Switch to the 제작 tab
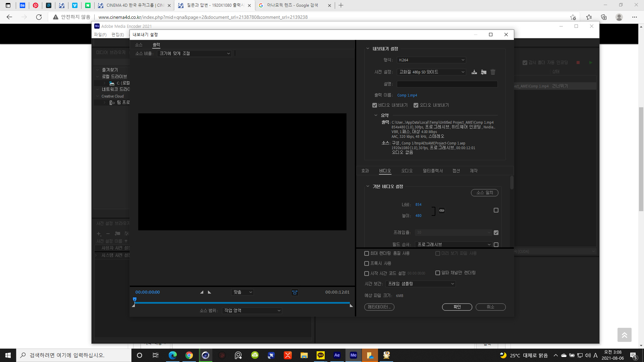The height and width of the screenshot is (362, 644). 474,171
